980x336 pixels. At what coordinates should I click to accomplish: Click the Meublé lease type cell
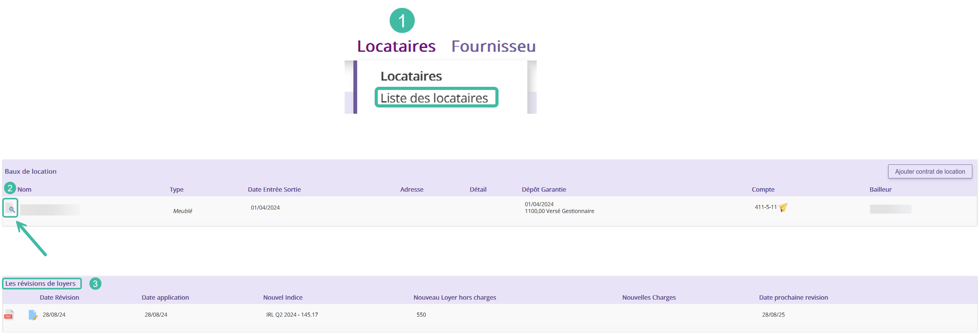coord(183,211)
